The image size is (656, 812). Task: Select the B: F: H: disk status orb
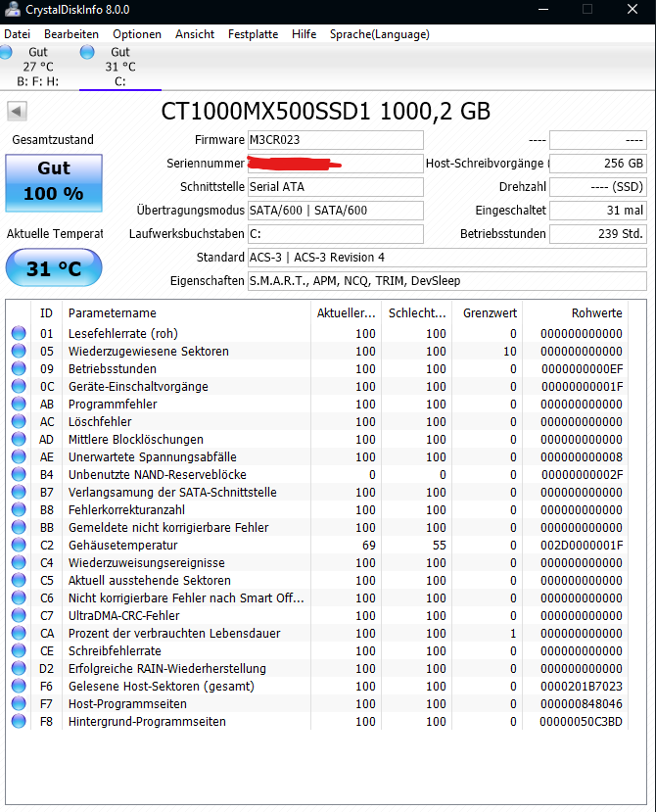(6, 52)
